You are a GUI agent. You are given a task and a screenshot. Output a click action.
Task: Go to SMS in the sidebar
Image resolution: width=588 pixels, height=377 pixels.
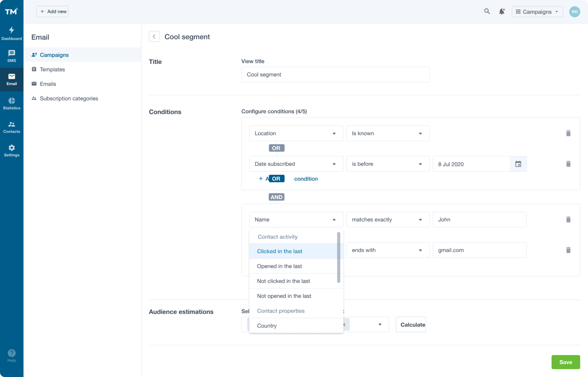[x=11, y=56]
